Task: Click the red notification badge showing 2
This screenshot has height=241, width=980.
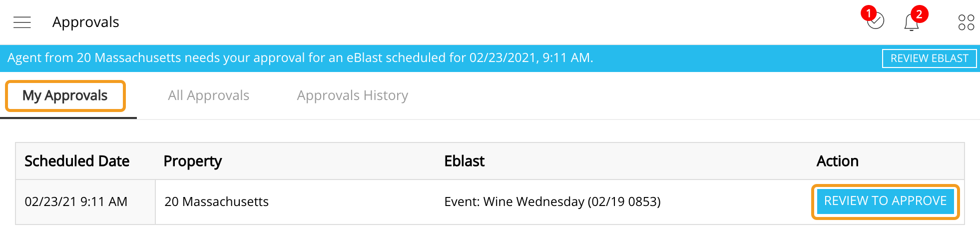Action: [x=919, y=14]
